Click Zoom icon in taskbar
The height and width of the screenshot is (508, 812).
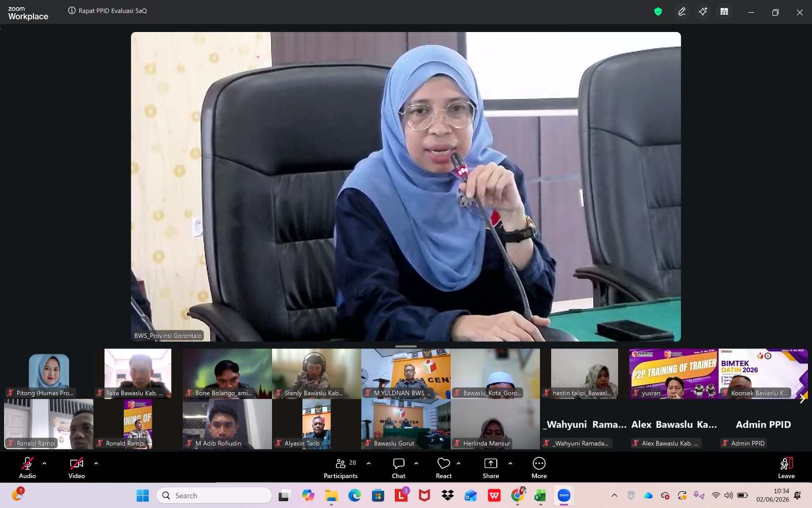pyautogui.click(x=564, y=495)
